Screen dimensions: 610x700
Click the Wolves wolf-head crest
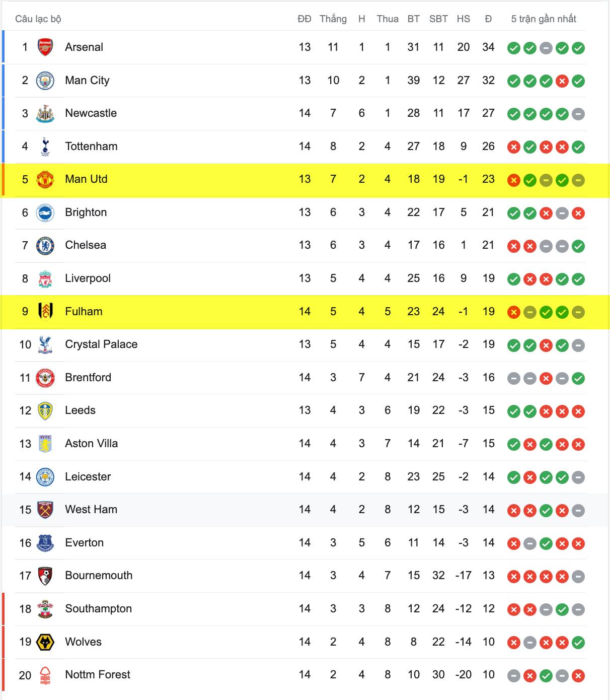coord(45,642)
